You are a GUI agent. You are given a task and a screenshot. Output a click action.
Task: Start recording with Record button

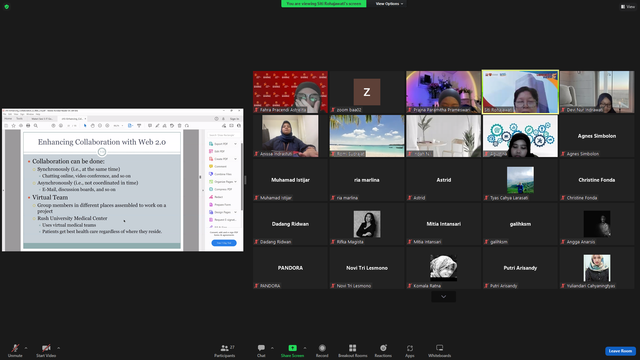tap(322, 350)
